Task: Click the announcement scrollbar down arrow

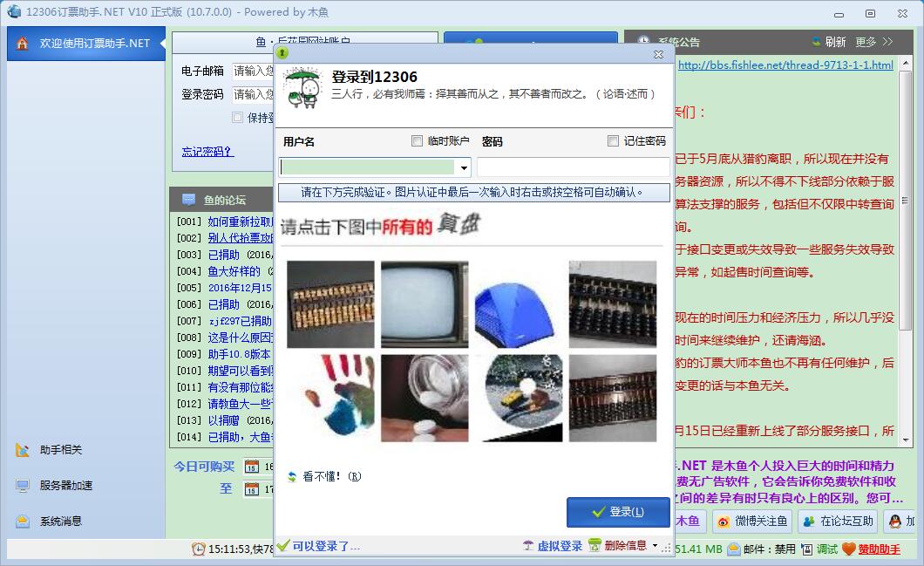Action: 905,440
